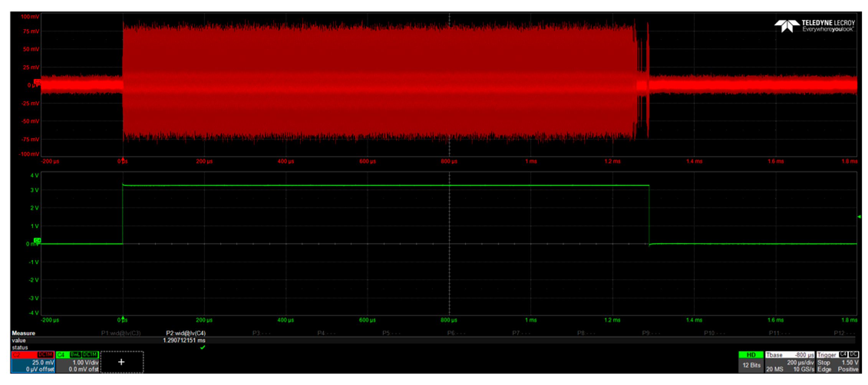Click the green status checkmark under P2
The width and height of the screenshot is (868, 385).
pos(203,347)
